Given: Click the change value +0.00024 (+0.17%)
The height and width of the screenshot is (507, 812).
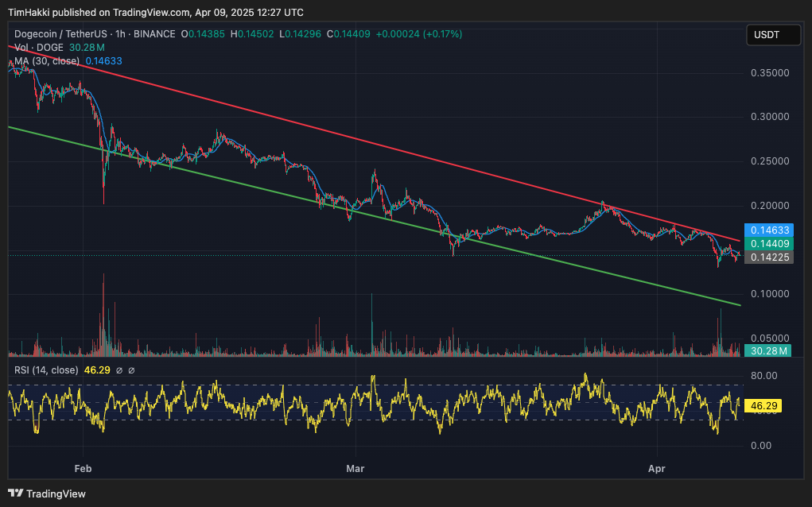Looking at the screenshot, I should 419,34.
